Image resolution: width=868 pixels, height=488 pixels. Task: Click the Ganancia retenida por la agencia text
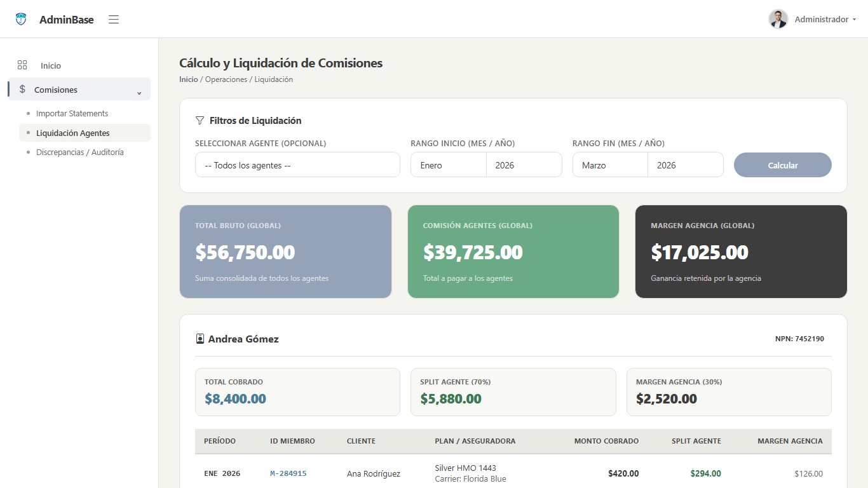tap(706, 278)
